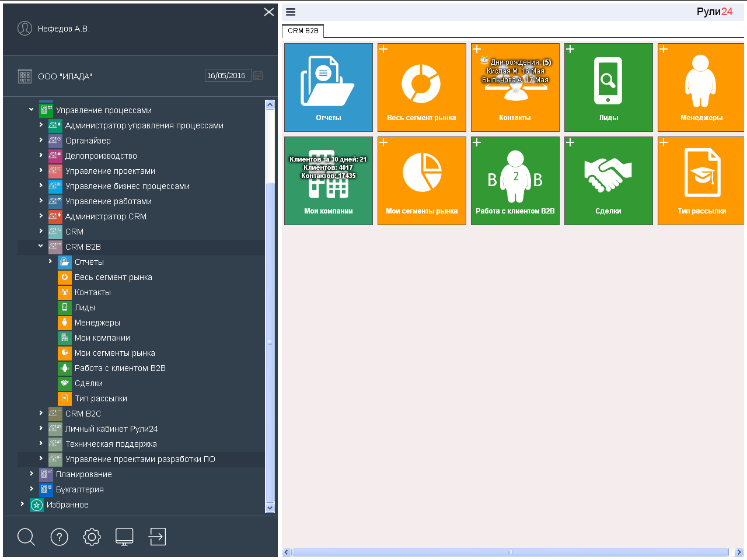This screenshot has height=560, width=747.
Task: Click the user profile icon beside Нефедов А.В.
Action: 25,28
